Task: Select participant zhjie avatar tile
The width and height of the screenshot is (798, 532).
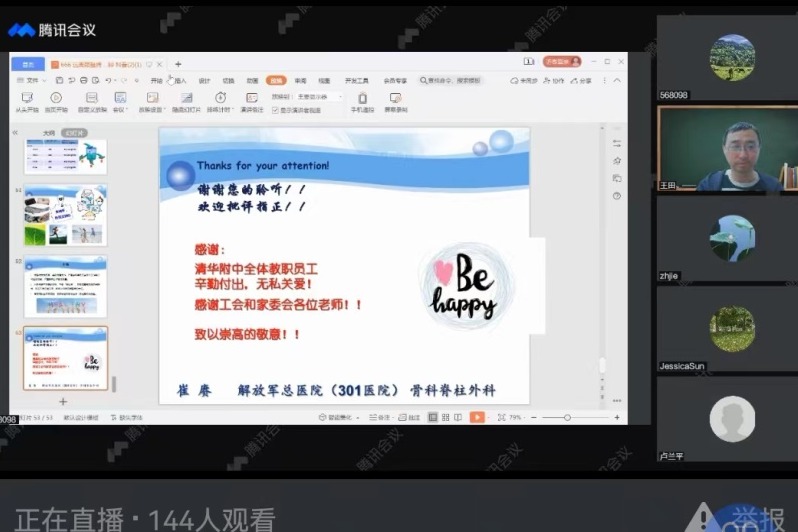Action: coord(727,238)
